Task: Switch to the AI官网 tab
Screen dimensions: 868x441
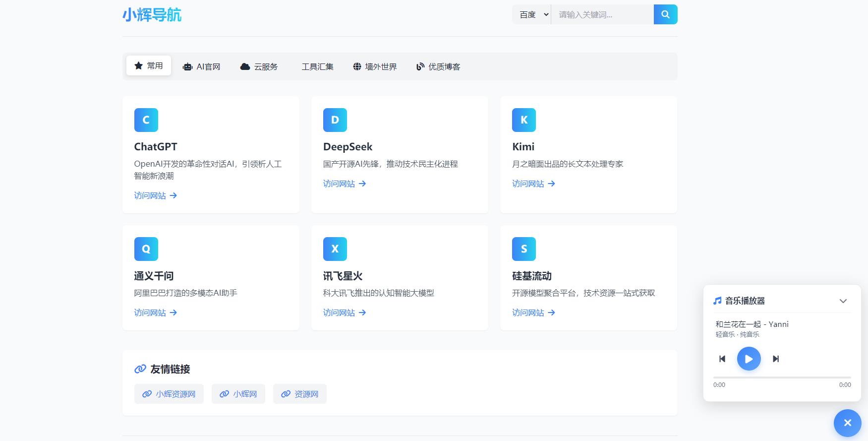Action: (x=202, y=66)
